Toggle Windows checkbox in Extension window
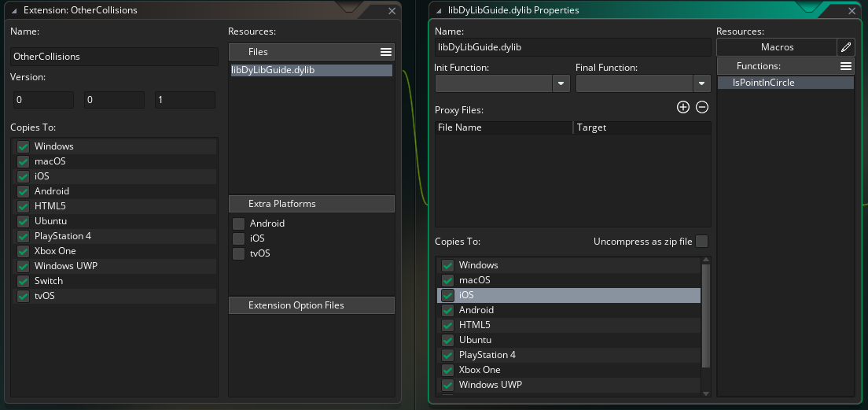This screenshot has height=410, width=868. 23,147
